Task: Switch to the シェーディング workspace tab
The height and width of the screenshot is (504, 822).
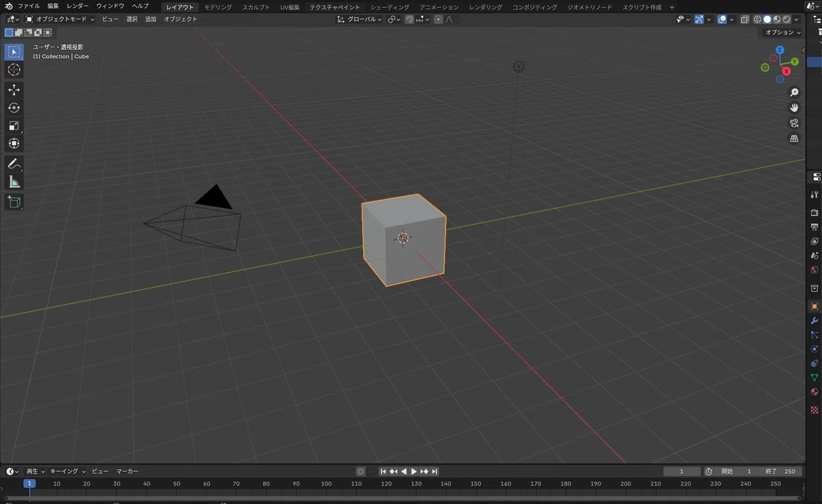Action: coord(390,7)
